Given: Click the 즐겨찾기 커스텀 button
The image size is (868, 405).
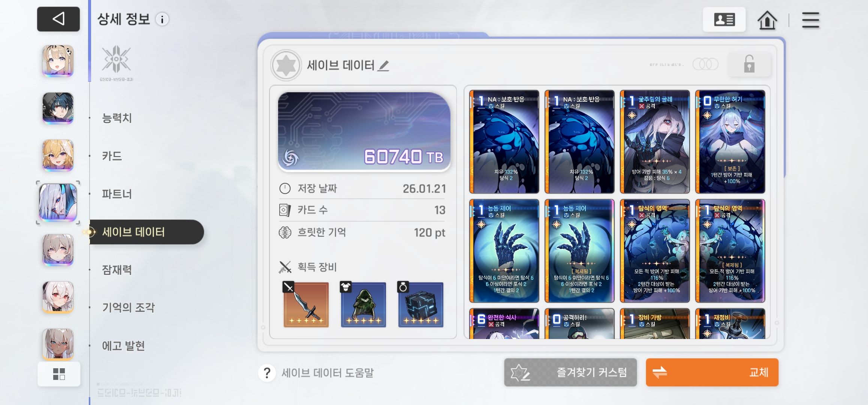Looking at the screenshot, I should click(x=570, y=372).
